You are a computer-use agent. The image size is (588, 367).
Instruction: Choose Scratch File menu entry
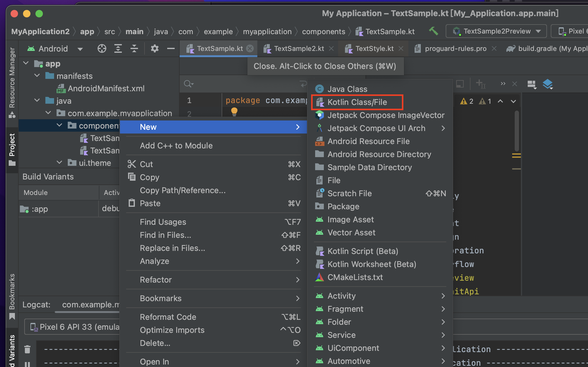(x=380, y=193)
